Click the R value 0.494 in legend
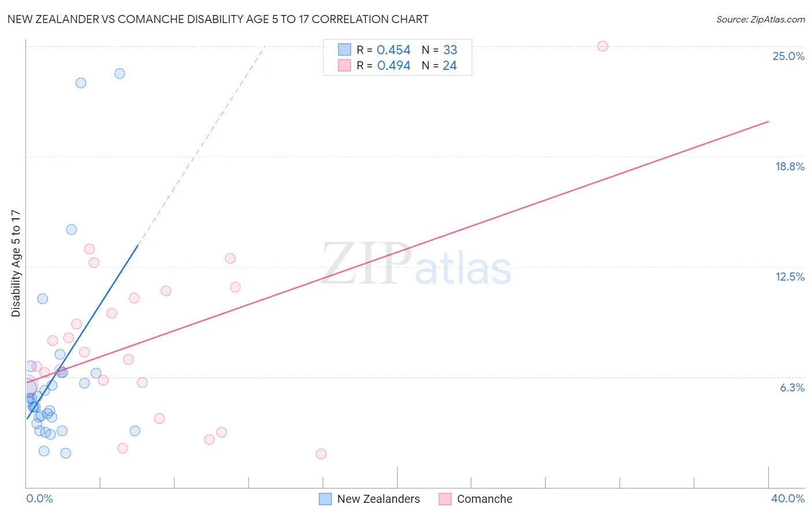 point(394,65)
